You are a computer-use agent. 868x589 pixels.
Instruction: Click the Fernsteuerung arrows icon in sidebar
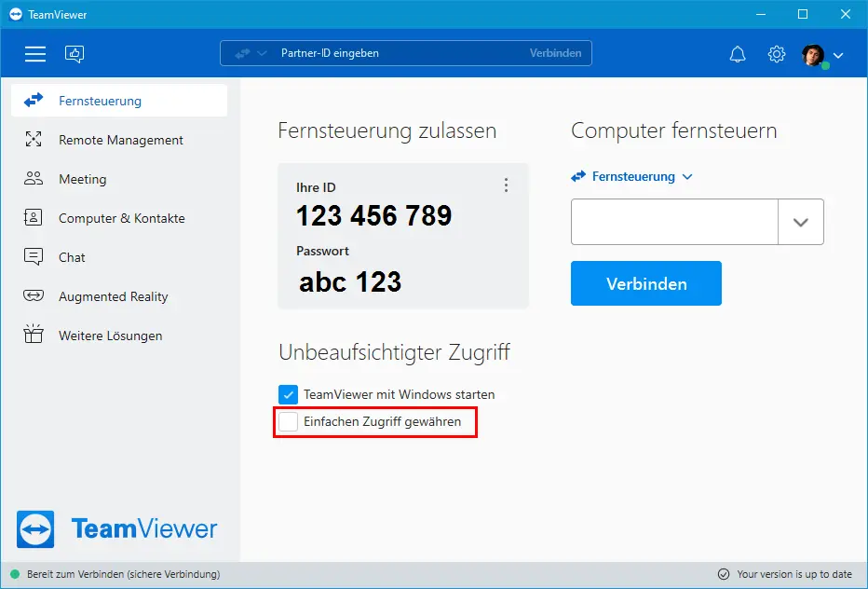(34, 101)
